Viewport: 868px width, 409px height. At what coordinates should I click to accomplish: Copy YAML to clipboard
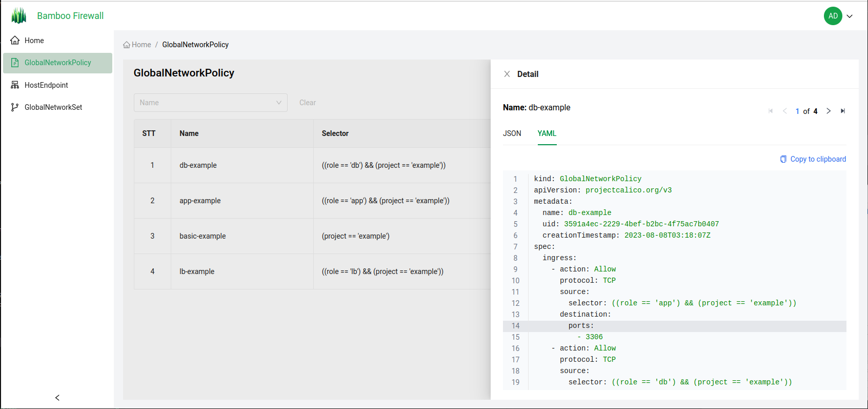pyautogui.click(x=813, y=159)
